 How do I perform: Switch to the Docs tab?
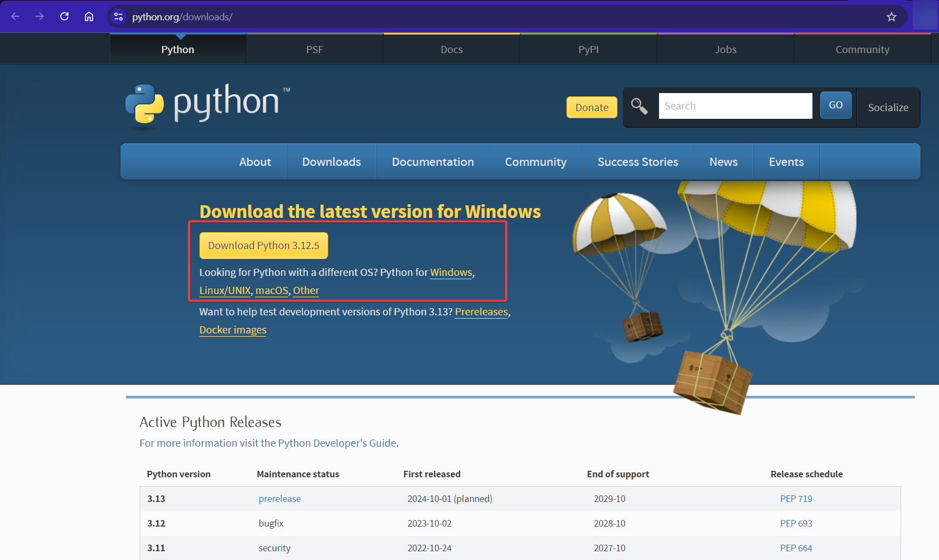point(451,49)
